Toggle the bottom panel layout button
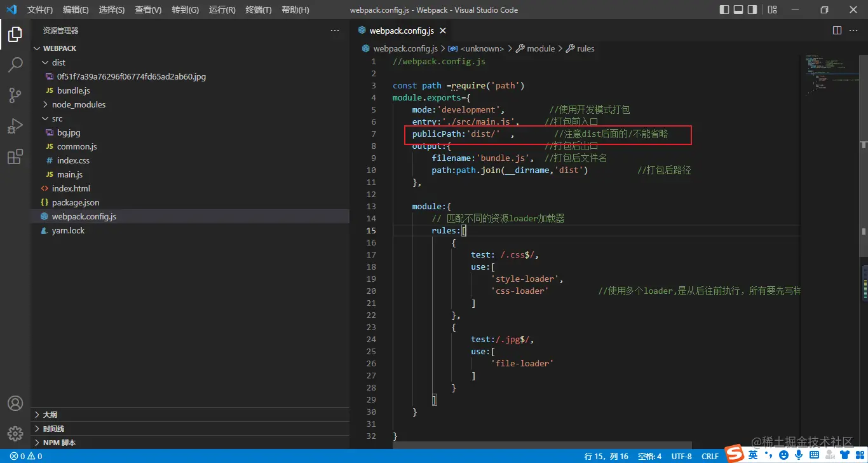 pos(738,10)
